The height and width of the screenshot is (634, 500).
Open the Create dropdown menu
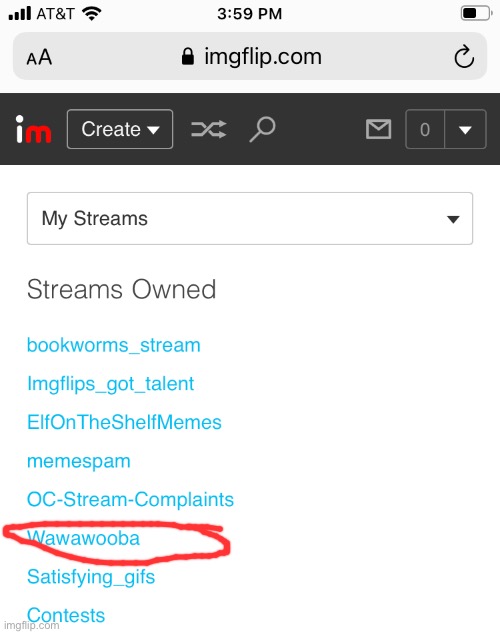click(x=120, y=129)
